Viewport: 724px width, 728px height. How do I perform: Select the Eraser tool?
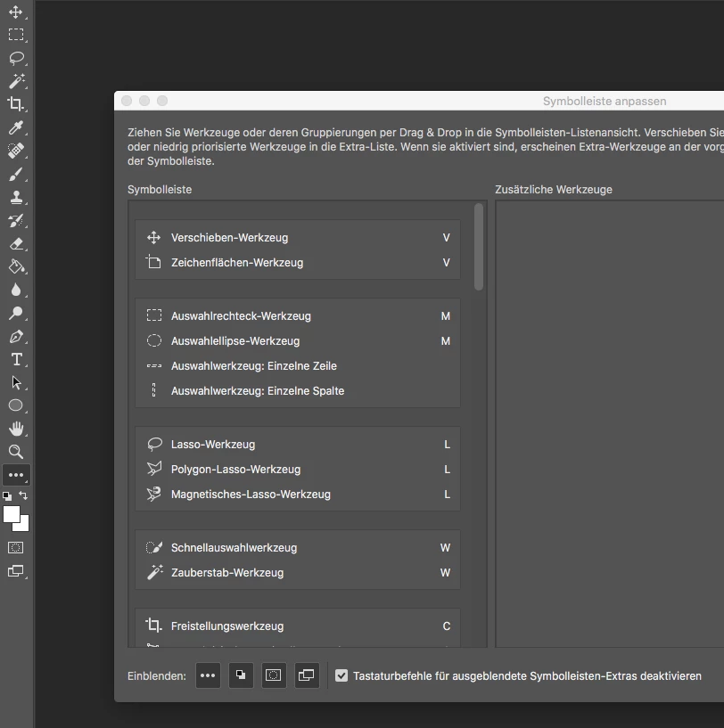(x=16, y=244)
